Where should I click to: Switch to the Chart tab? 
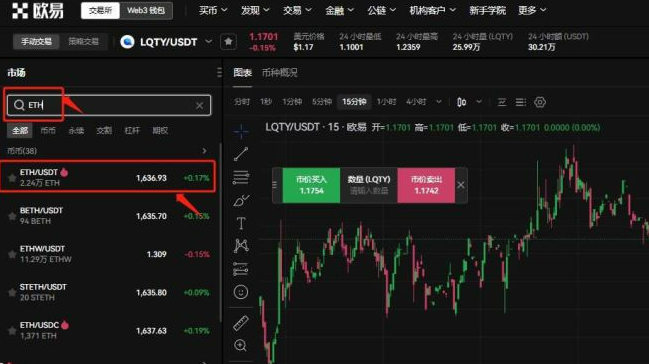point(243,73)
